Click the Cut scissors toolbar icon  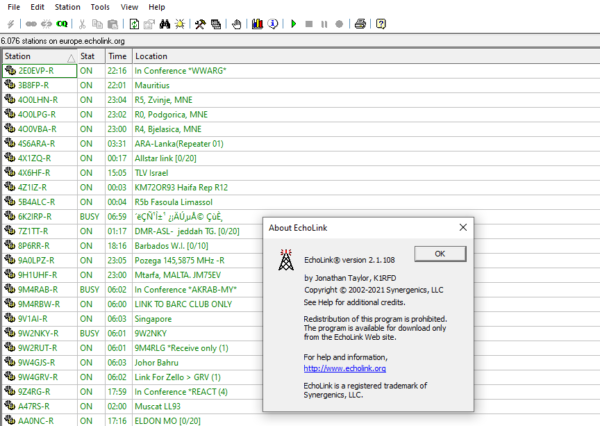click(82, 24)
